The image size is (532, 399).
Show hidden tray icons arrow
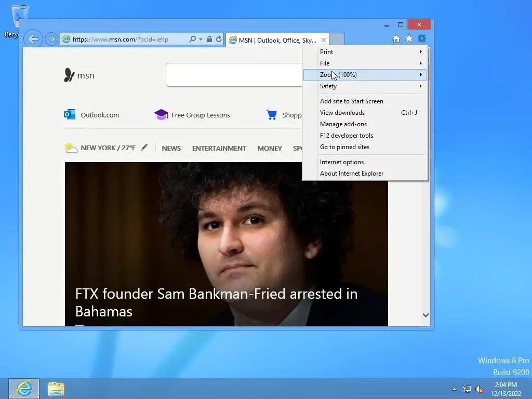tap(454, 389)
